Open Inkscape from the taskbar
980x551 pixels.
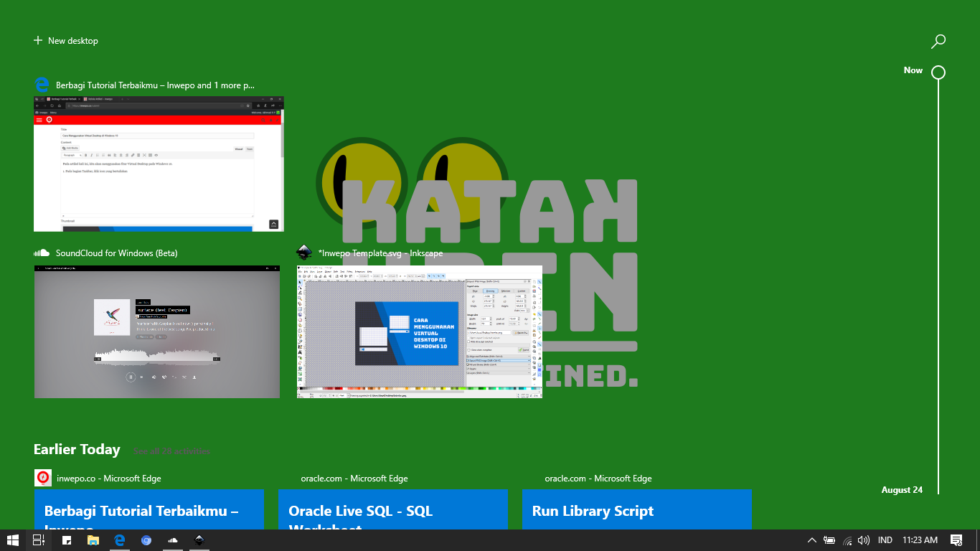[200, 540]
